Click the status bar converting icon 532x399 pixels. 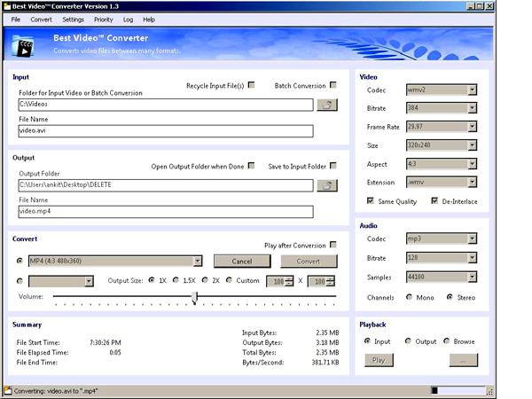[8, 390]
